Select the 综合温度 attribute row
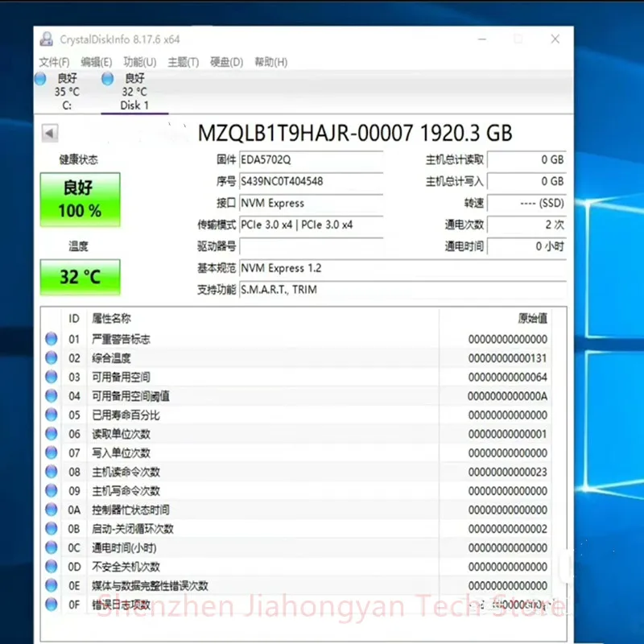 [x=242, y=358]
